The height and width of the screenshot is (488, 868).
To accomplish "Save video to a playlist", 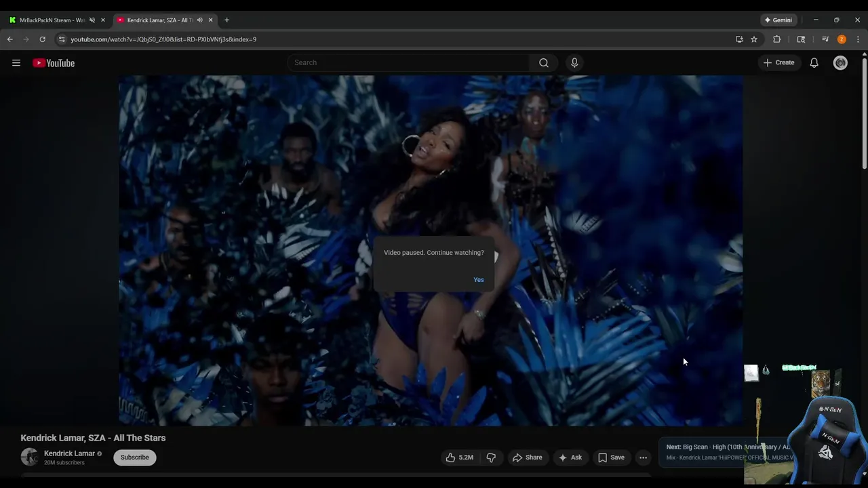I will coord(611,457).
